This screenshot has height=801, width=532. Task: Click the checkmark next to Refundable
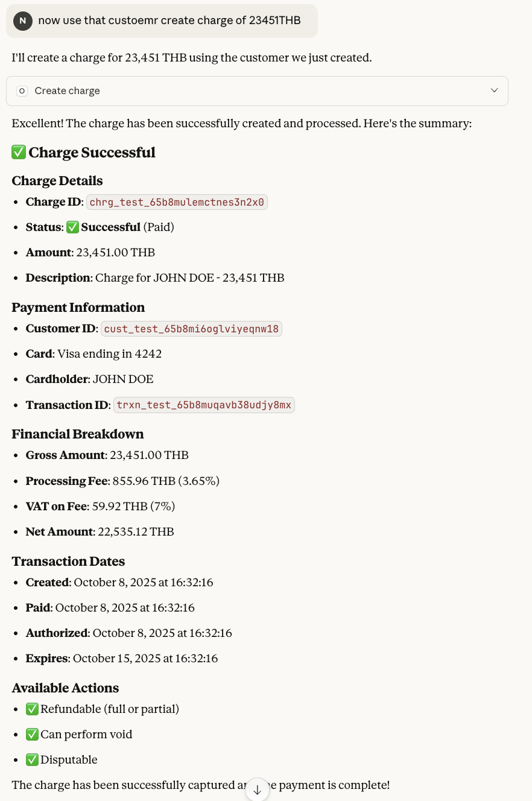point(33,709)
